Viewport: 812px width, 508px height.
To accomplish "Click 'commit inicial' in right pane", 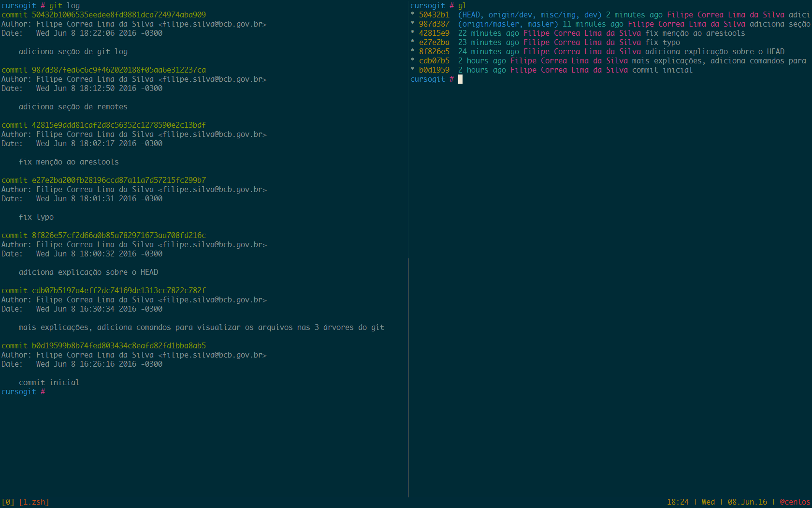I will coord(662,70).
